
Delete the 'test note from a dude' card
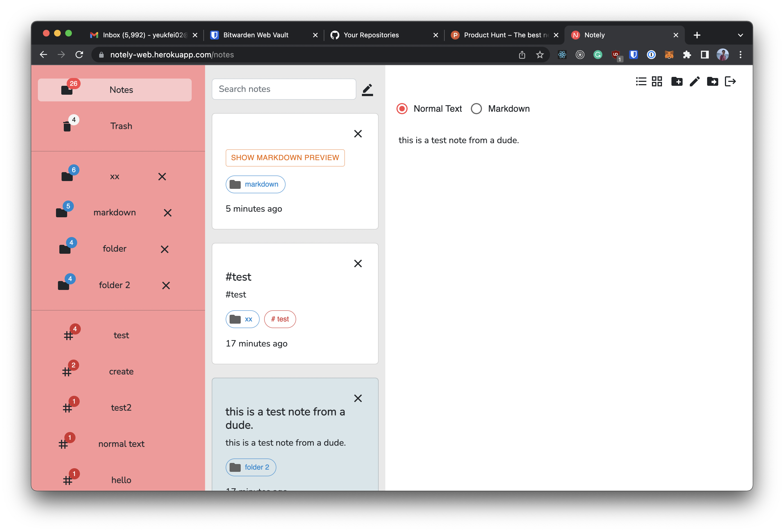[358, 398]
